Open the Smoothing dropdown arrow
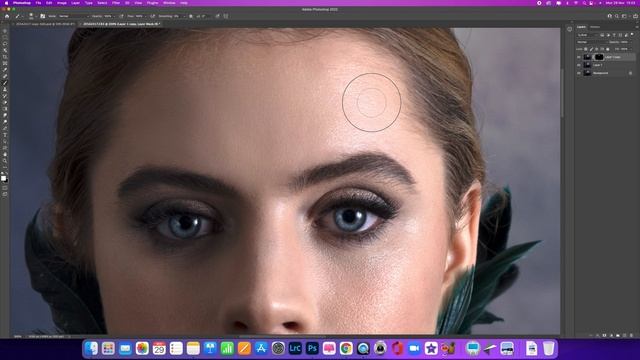640x360 pixels. [184, 16]
